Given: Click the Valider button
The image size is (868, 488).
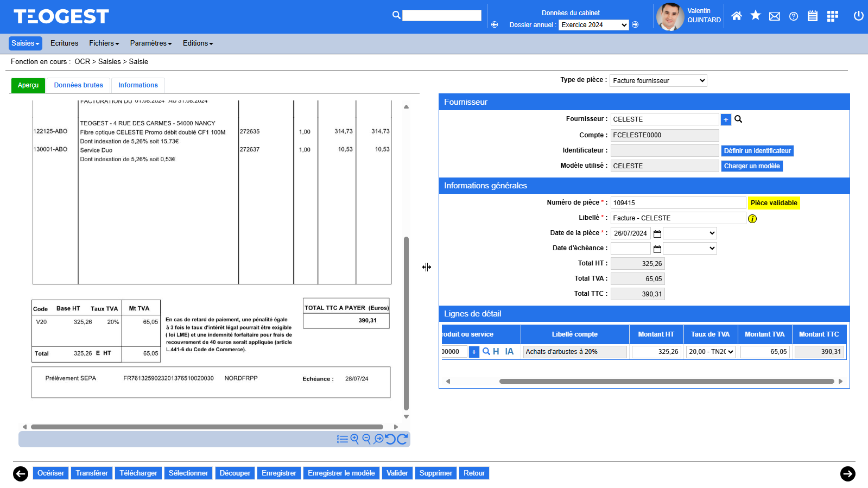Looking at the screenshot, I should pyautogui.click(x=397, y=473).
